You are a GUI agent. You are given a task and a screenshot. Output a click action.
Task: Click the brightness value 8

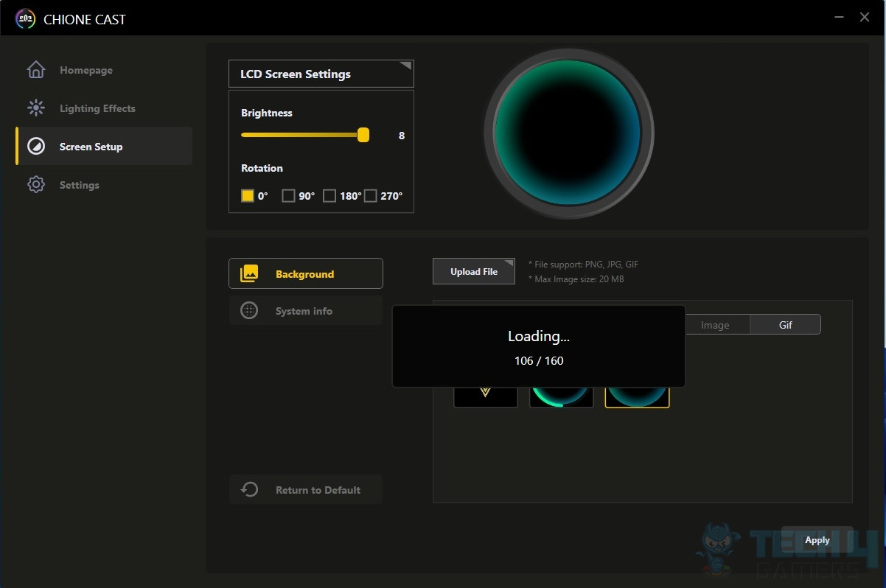tap(402, 136)
